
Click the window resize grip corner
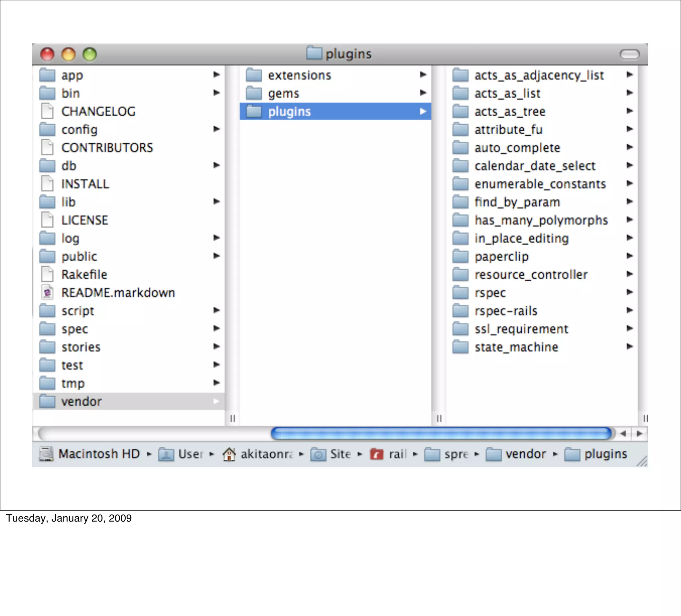click(642, 461)
